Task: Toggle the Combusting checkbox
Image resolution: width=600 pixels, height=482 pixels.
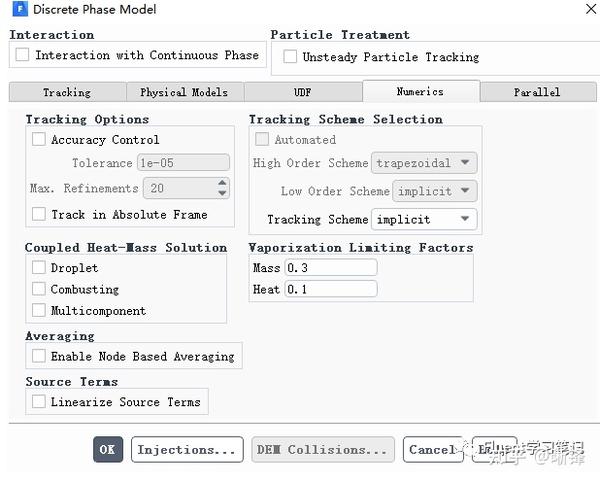Action: 39,289
